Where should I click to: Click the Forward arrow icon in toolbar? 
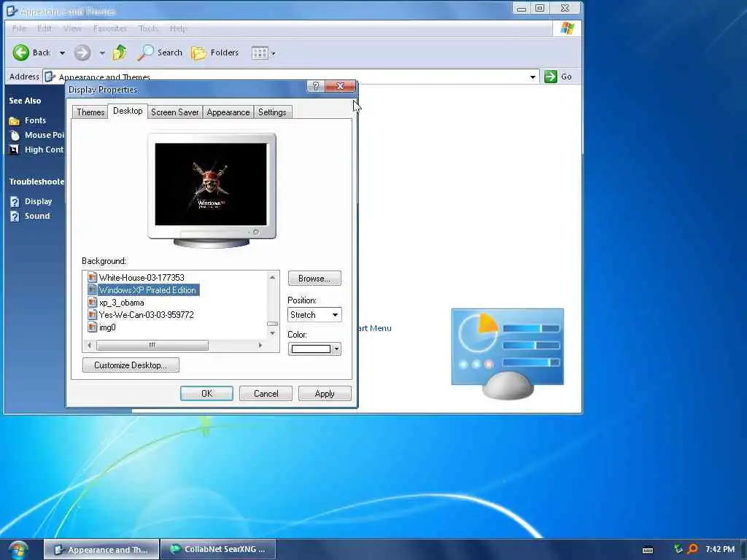coord(82,52)
